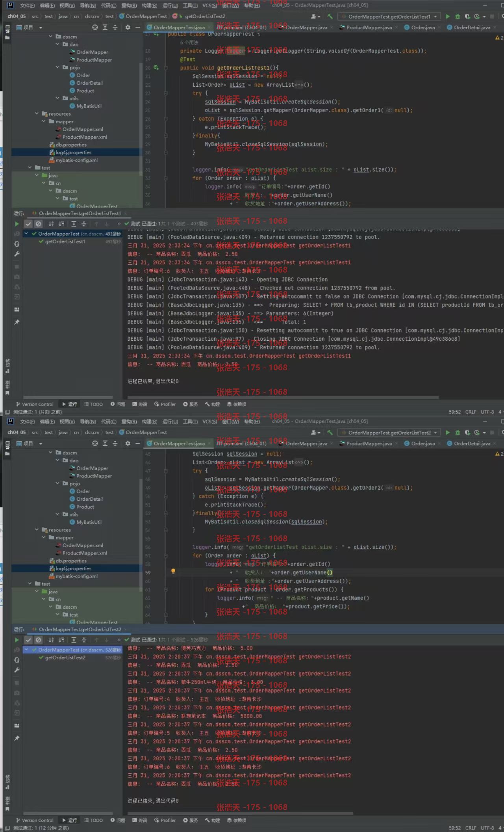
Task: Toggle Sort by Duration in bottom Run panel
Action: pyautogui.click(x=61, y=640)
